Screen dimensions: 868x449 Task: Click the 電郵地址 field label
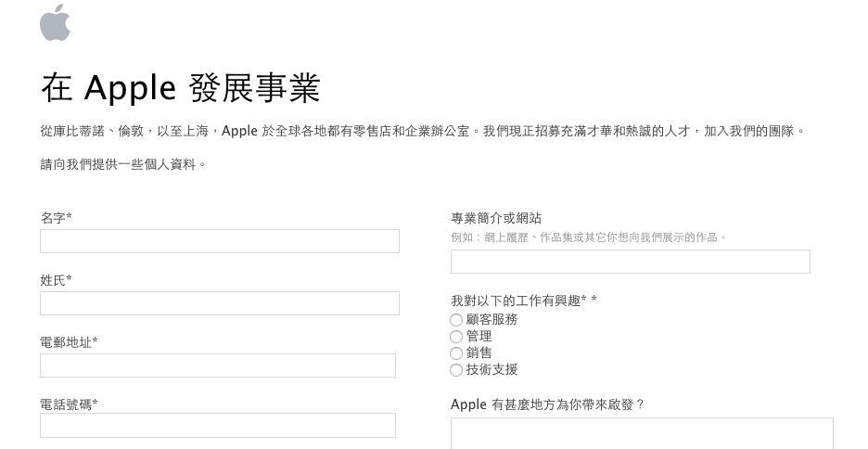click(x=69, y=342)
